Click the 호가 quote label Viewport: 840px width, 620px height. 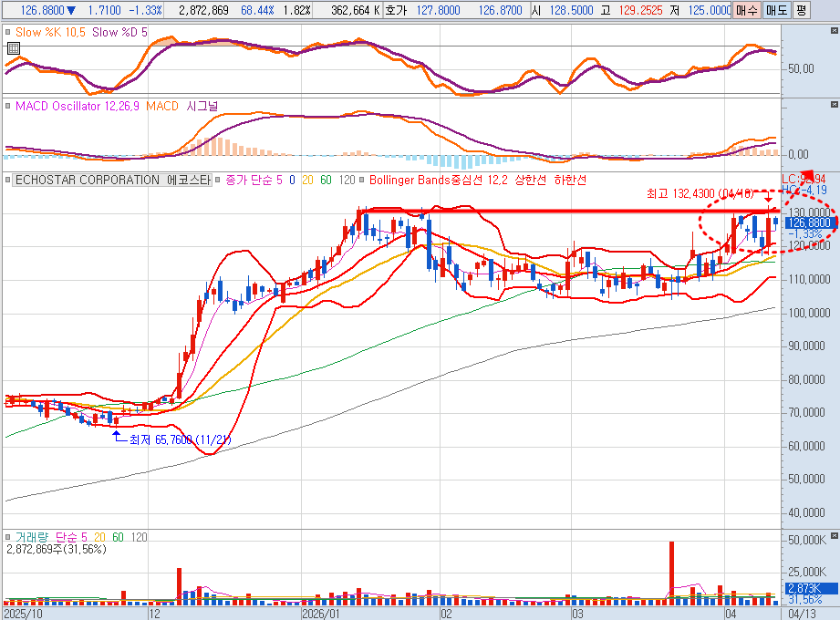coord(396,9)
